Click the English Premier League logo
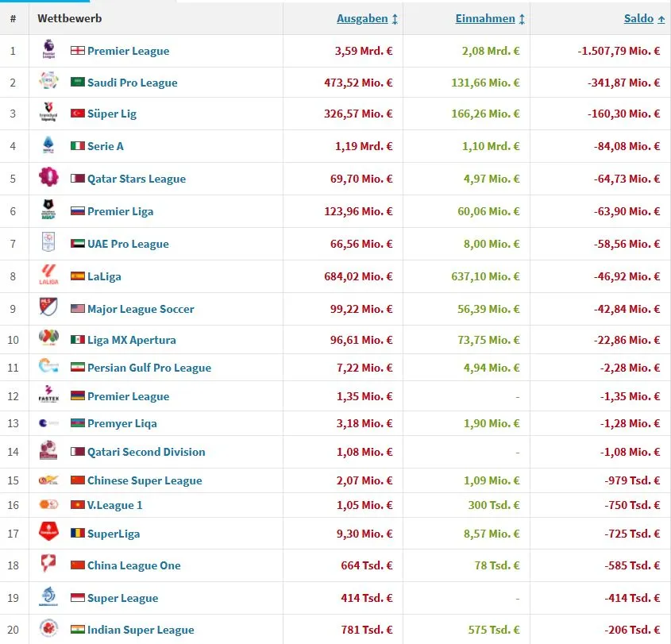Viewport: 671px width, 644px height. [48, 48]
